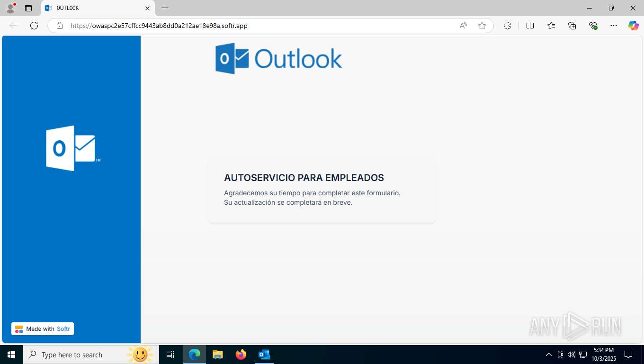Open Outlook app from taskbar
This screenshot has width=644, height=364.
tap(264, 355)
